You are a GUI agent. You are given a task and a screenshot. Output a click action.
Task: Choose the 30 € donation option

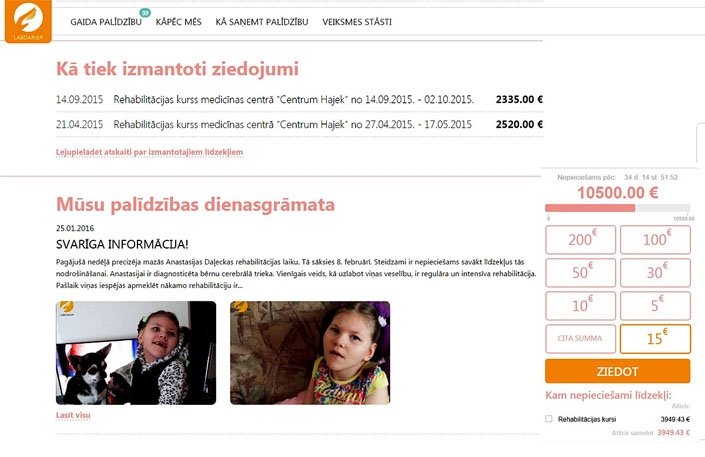click(655, 273)
